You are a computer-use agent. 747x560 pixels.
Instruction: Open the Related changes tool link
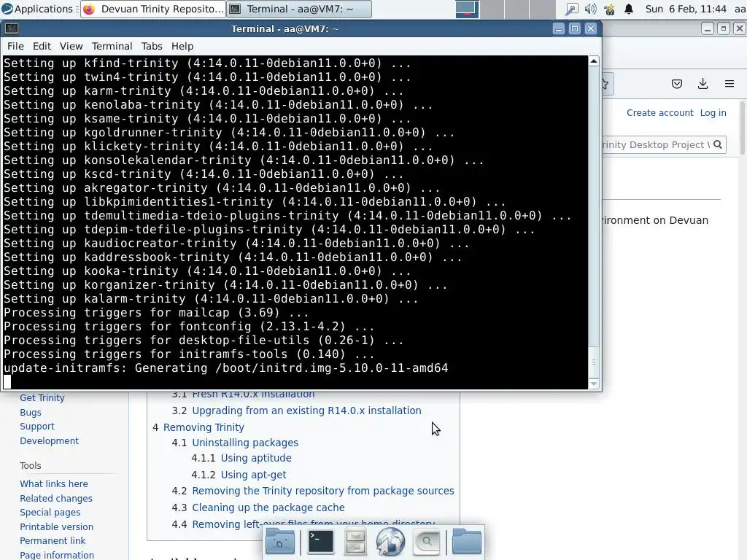tap(56, 499)
